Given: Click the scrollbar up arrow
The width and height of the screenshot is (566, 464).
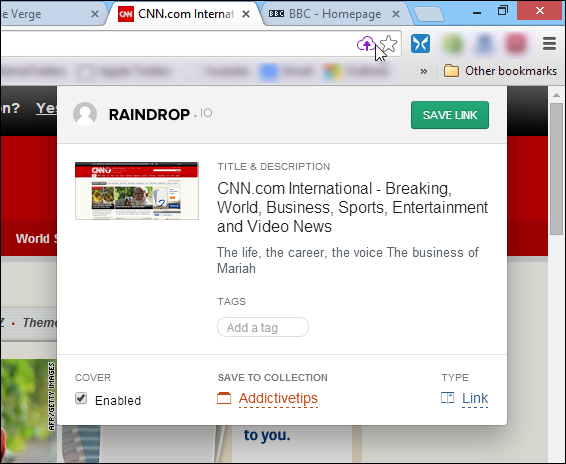Looking at the screenshot, I should pyautogui.click(x=556, y=95).
